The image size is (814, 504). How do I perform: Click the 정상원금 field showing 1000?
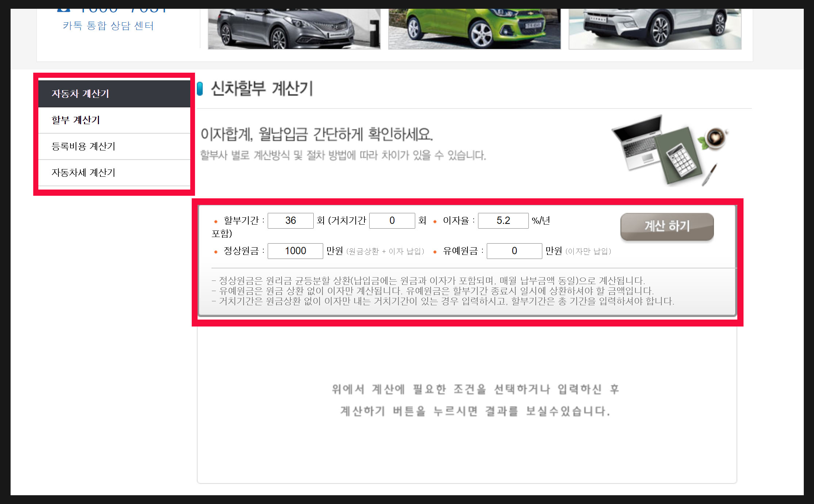[x=295, y=251]
